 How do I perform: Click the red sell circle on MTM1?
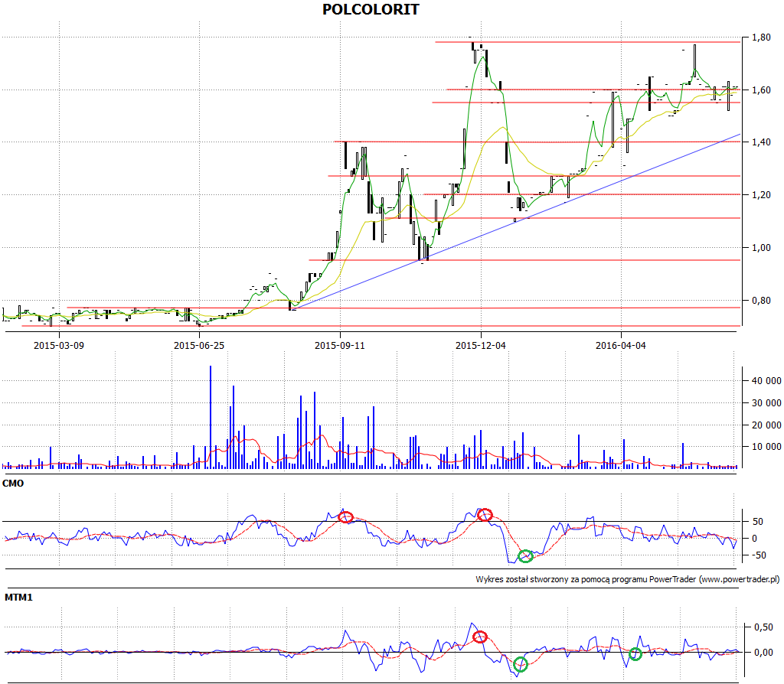[x=480, y=637]
